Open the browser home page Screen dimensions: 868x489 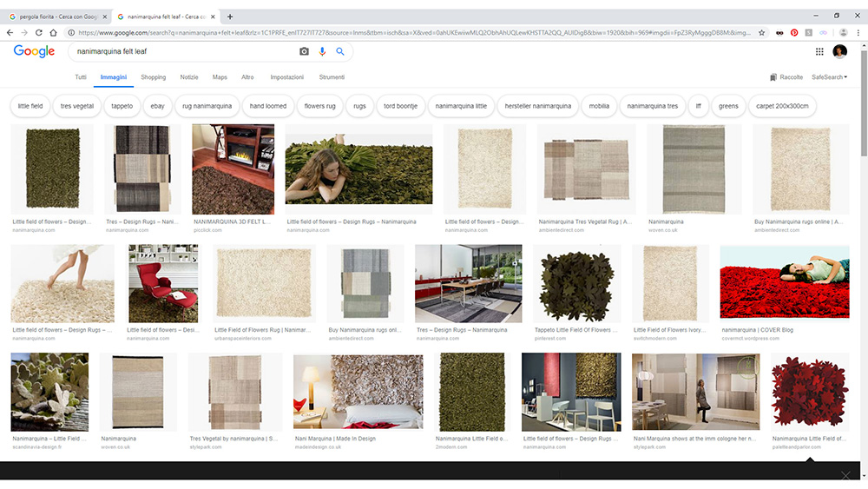[x=53, y=33]
